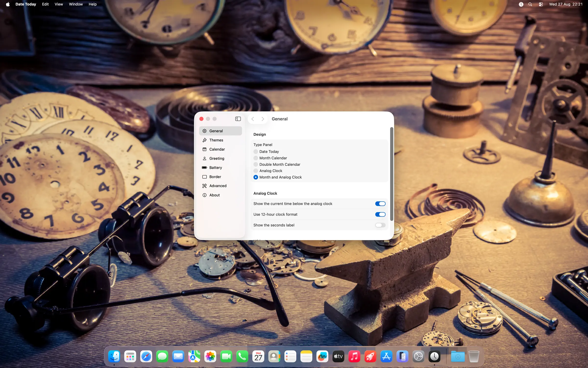Screen dimensions: 588x368
Task: Open Launchpad from the Dock
Action: click(x=130, y=356)
